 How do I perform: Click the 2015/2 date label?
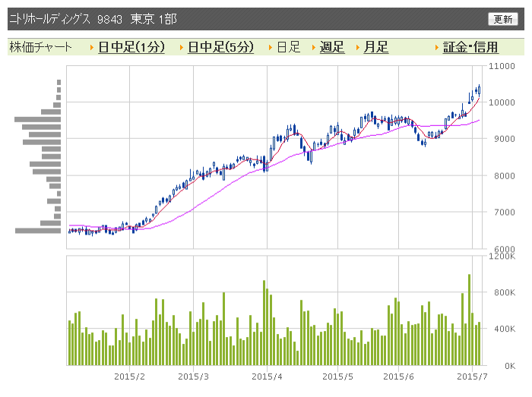129,377
